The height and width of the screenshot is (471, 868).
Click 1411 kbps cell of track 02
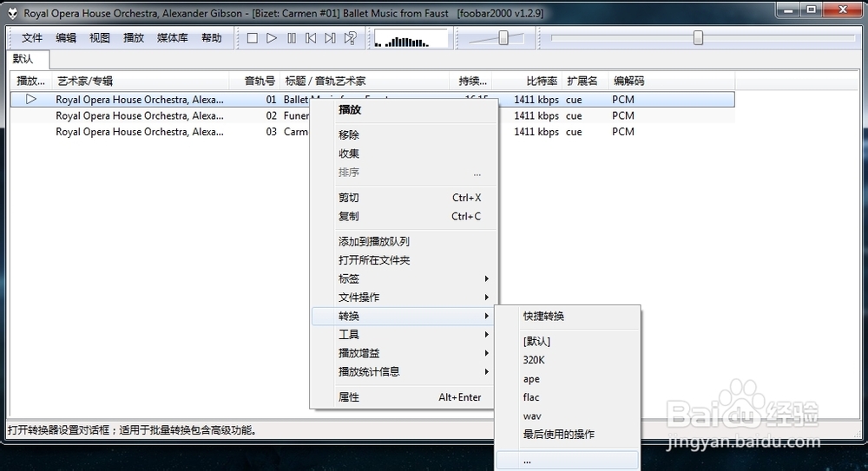point(536,115)
